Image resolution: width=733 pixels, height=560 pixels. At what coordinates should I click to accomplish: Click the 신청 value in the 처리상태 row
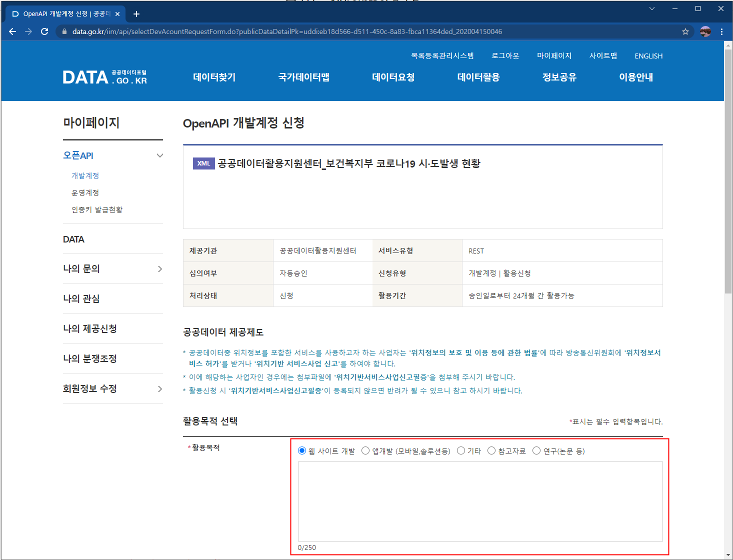(286, 296)
